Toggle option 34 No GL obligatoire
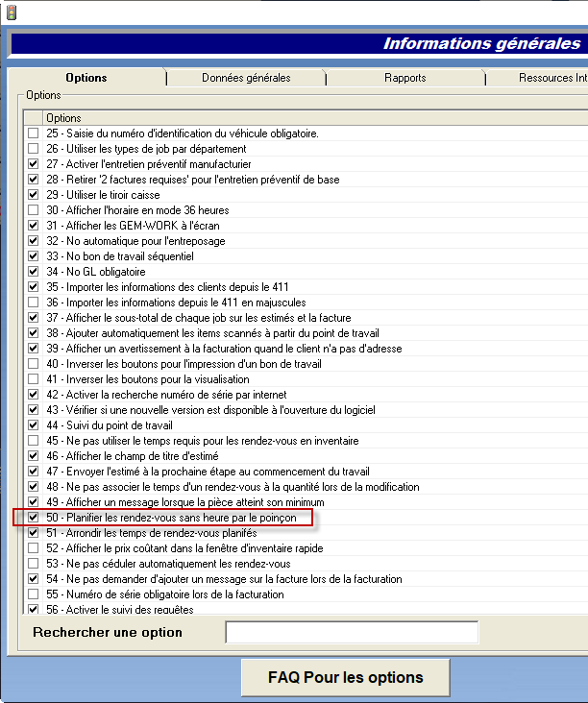Image resolution: width=588 pixels, height=703 pixels. click(x=34, y=271)
